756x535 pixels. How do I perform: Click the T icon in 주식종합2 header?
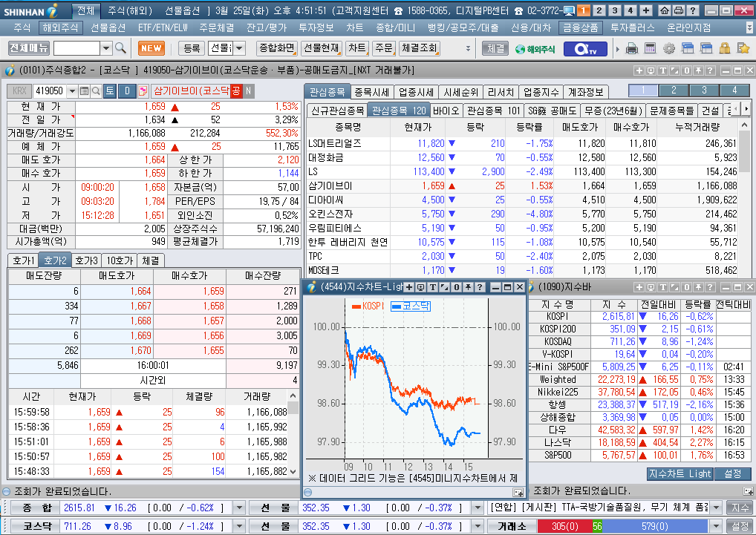point(663,70)
